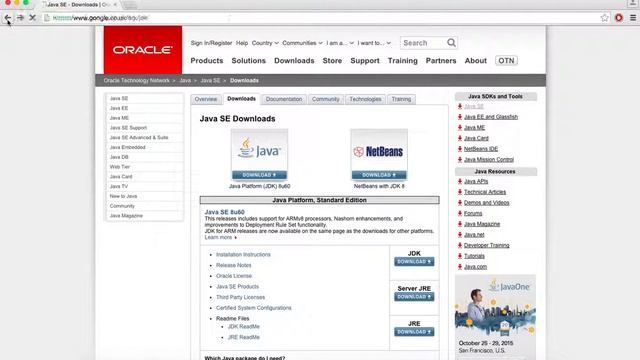Screen dimensions: 640x360
Task: Open the Support menu
Action: point(365,60)
